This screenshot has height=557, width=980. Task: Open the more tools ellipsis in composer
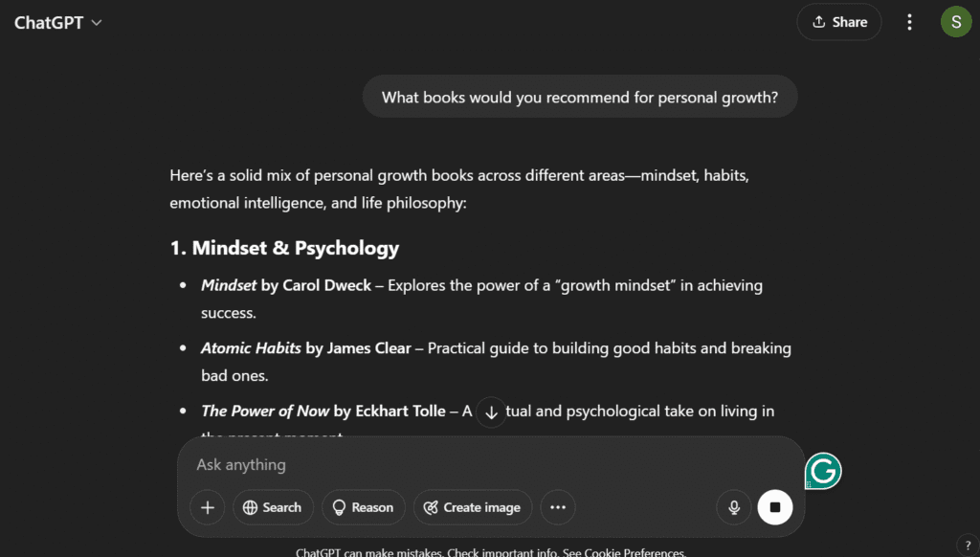tap(558, 507)
